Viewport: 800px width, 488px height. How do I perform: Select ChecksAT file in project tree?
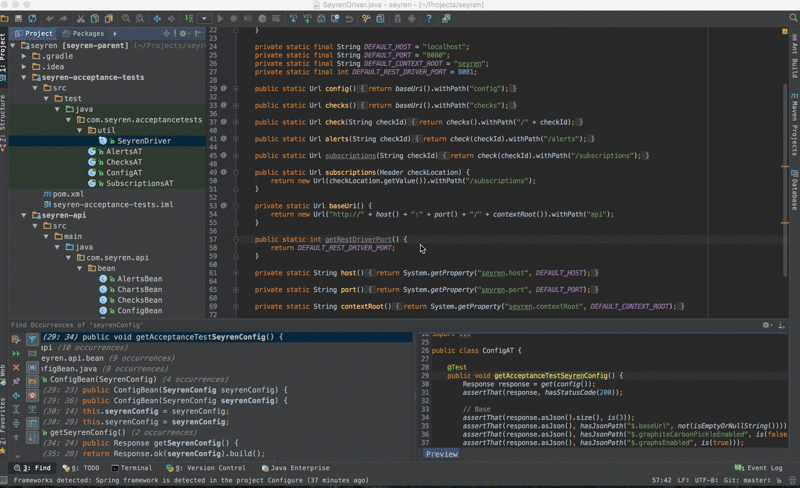[123, 162]
